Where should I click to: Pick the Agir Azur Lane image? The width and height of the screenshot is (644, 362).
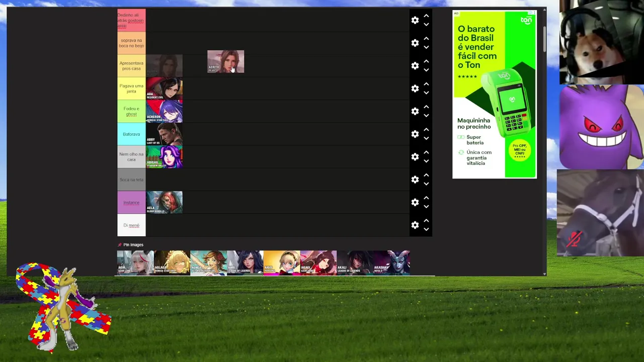[x=135, y=262]
